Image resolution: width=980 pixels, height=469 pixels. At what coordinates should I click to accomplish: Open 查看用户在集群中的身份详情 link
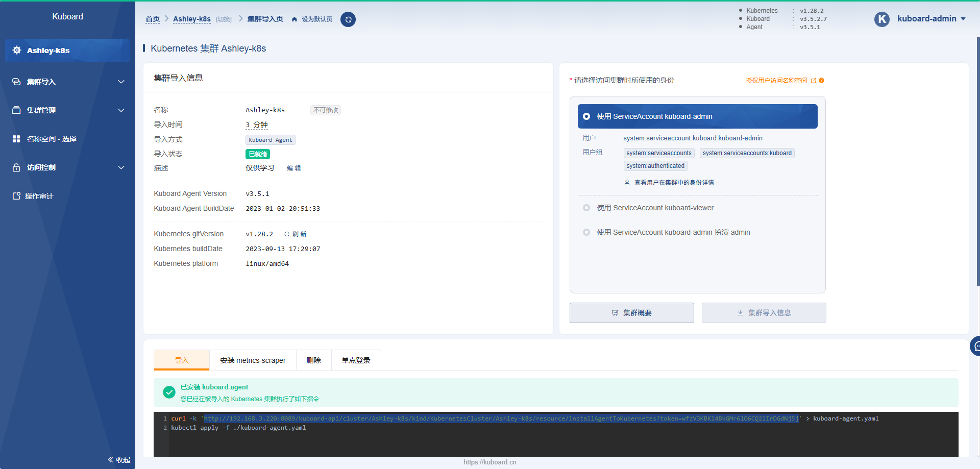674,183
